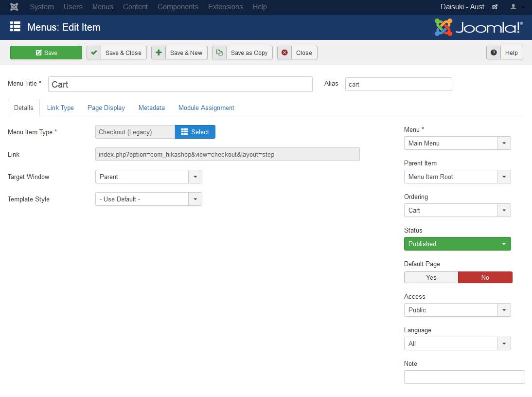
Task: Open the Target Window dropdown
Action: coord(149,177)
